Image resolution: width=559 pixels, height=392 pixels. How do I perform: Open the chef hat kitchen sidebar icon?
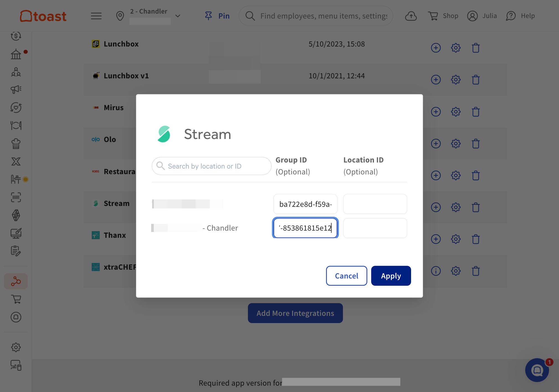[16, 143]
